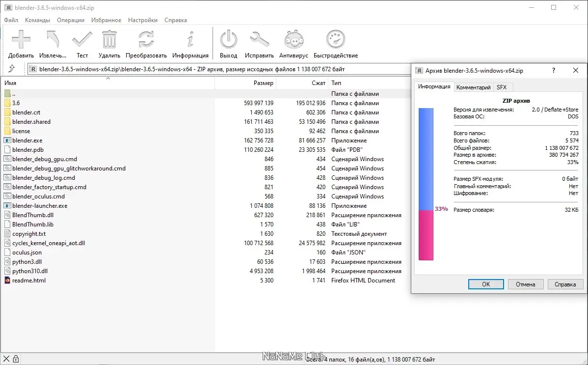Click the Отмена button

pyautogui.click(x=525, y=284)
